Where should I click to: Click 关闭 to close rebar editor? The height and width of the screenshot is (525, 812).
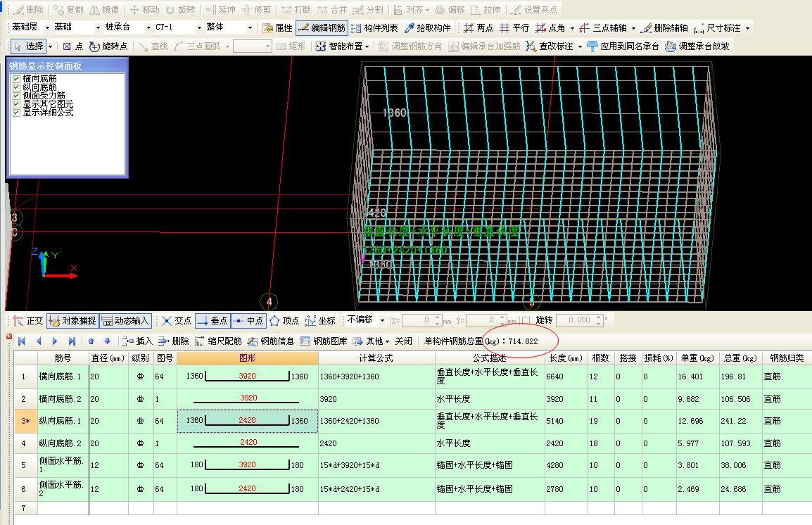(403, 341)
